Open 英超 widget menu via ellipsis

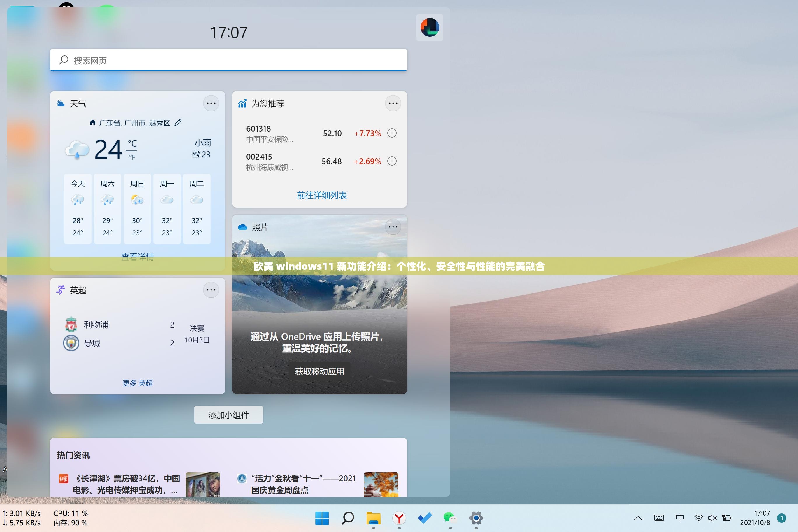click(211, 290)
